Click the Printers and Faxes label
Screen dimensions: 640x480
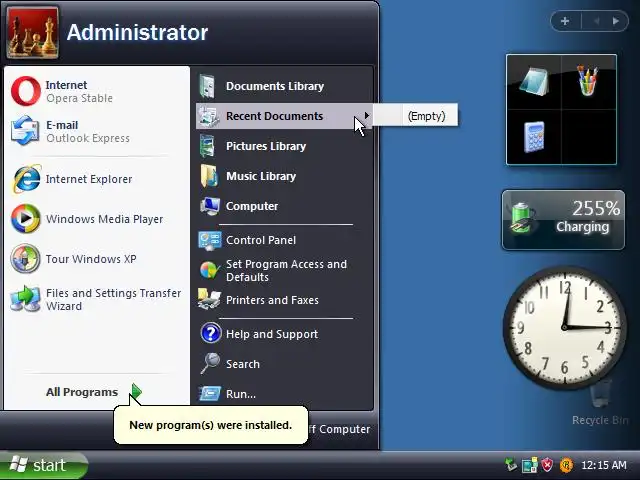pos(272,300)
